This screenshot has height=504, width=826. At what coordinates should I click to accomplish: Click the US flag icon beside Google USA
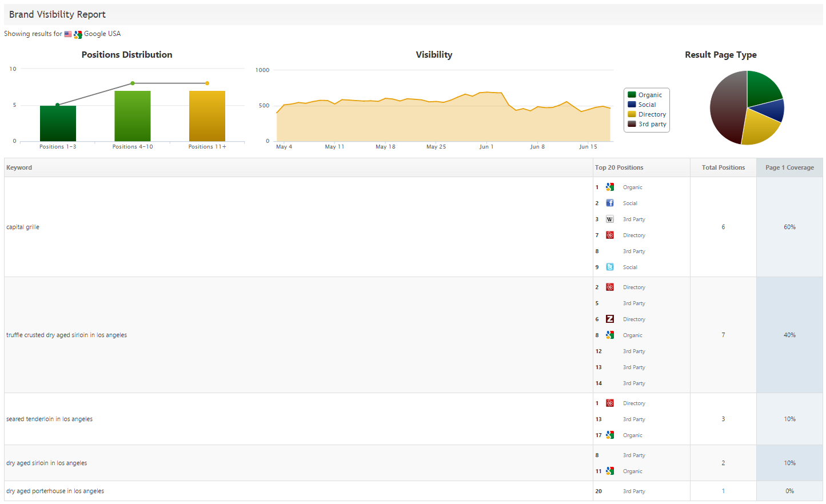tap(68, 34)
